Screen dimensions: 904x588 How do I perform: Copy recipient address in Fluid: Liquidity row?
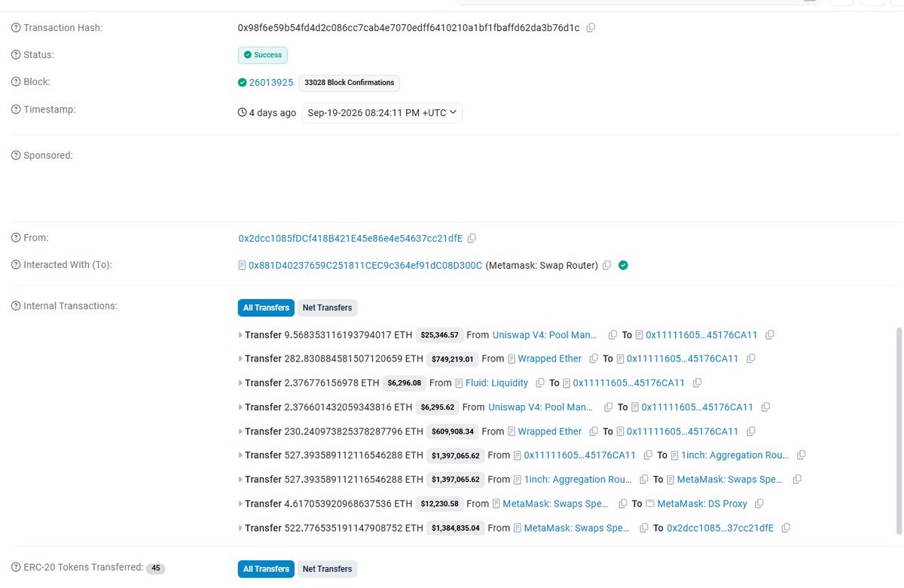[697, 383]
